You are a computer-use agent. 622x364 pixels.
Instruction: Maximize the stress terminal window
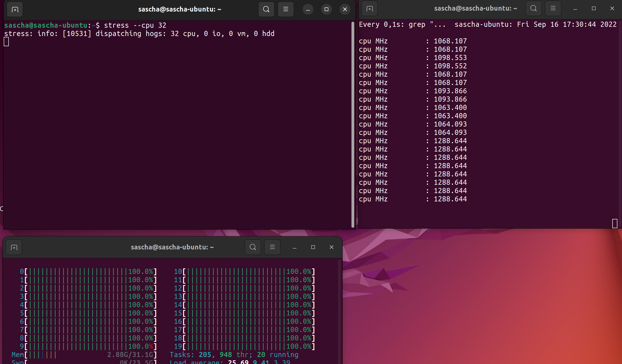click(326, 9)
